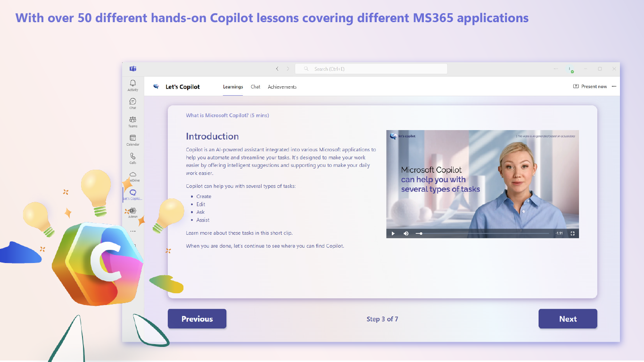Image resolution: width=644 pixels, height=362 pixels.
Task: Click the Previous button
Action: 197,319
